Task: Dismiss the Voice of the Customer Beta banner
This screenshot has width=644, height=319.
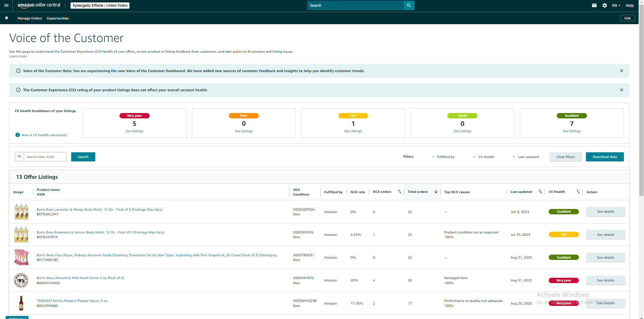Action: 622,71
